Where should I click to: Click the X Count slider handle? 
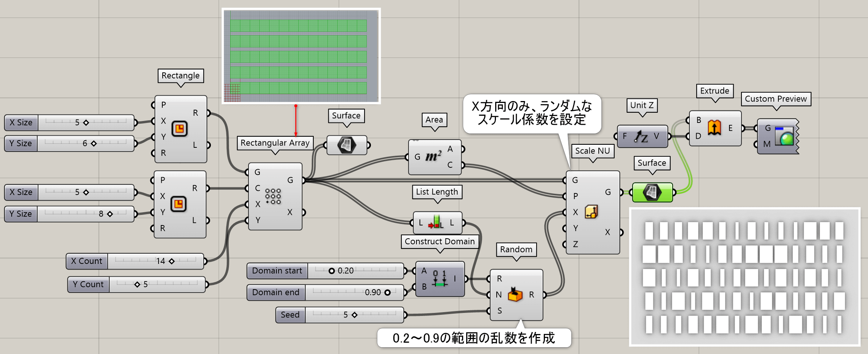click(x=172, y=261)
